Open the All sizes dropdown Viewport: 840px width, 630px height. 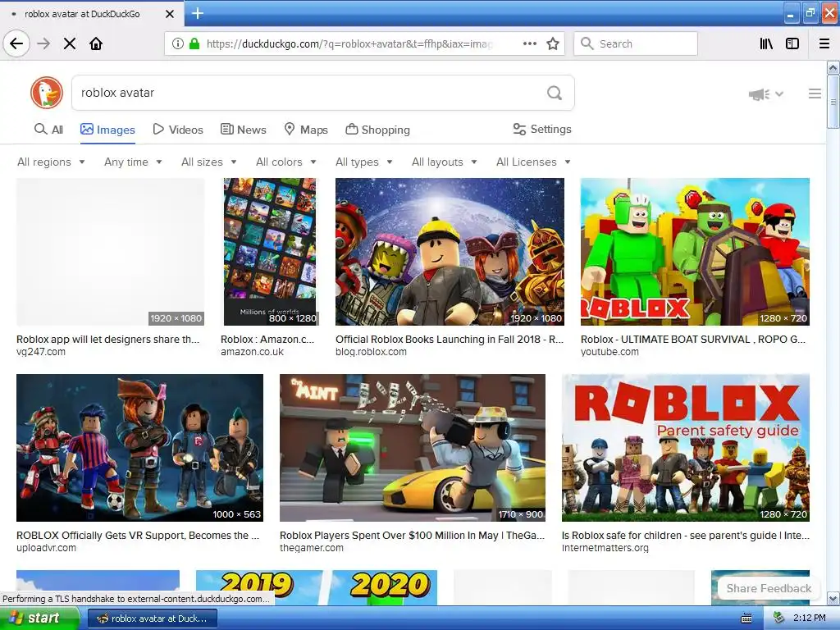pos(209,162)
